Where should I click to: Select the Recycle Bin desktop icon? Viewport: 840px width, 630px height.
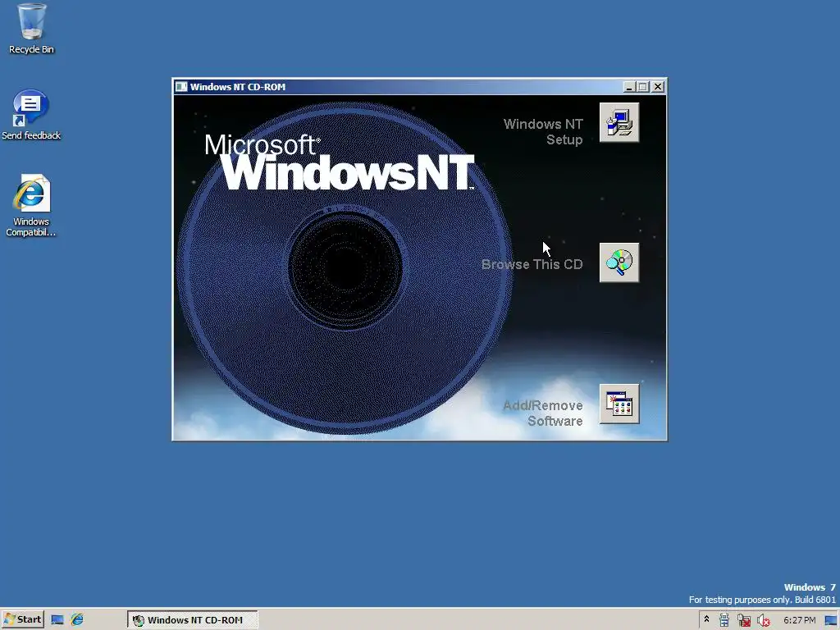pyautogui.click(x=32, y=29)
